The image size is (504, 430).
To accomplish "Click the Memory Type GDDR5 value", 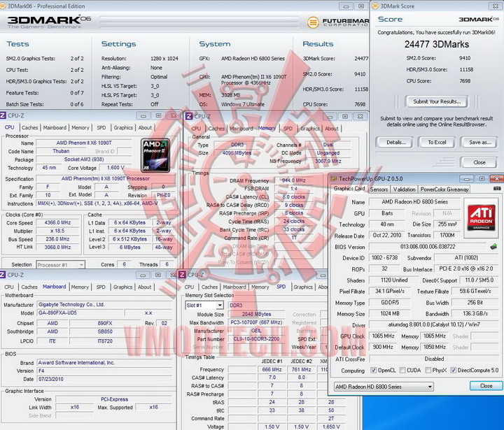I will [x=390, y=303].
